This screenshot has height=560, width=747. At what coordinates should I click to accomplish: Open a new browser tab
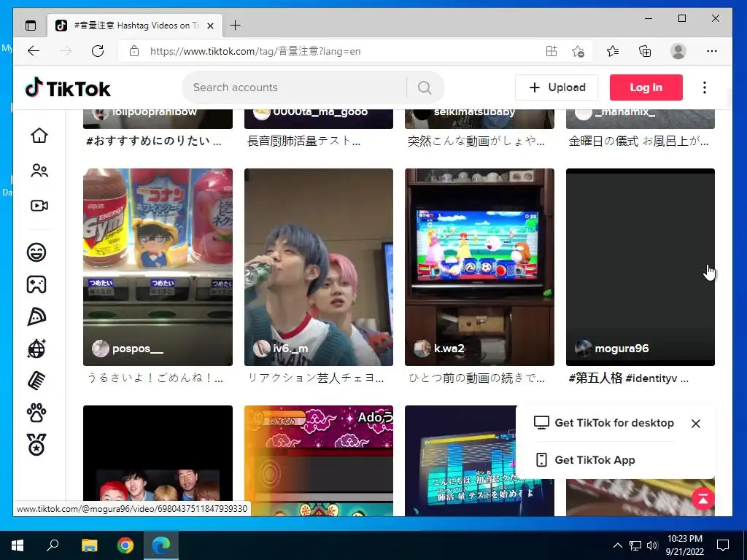pos(235,26)
